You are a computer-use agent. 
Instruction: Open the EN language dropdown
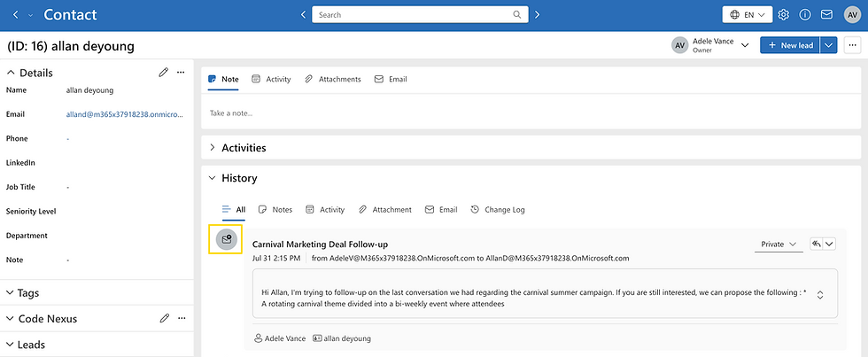pyautogui.click(x=748, y=15)
